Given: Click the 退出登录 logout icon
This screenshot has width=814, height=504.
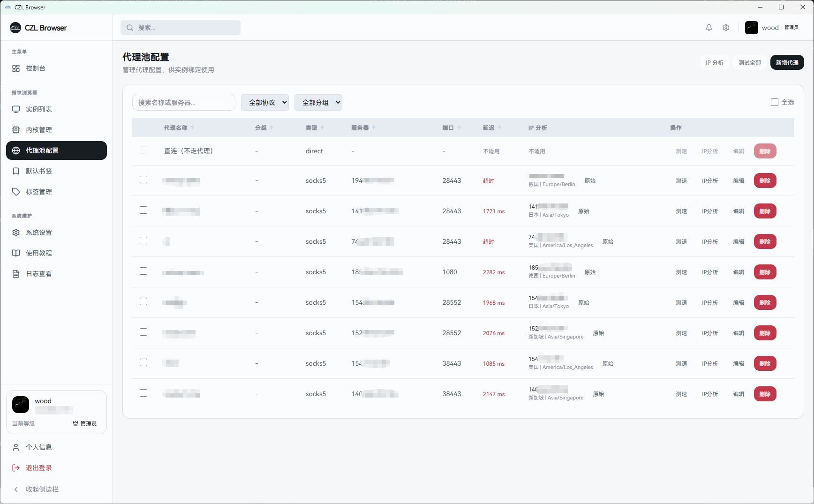Looking at the screenshot, I should (16, 468).
